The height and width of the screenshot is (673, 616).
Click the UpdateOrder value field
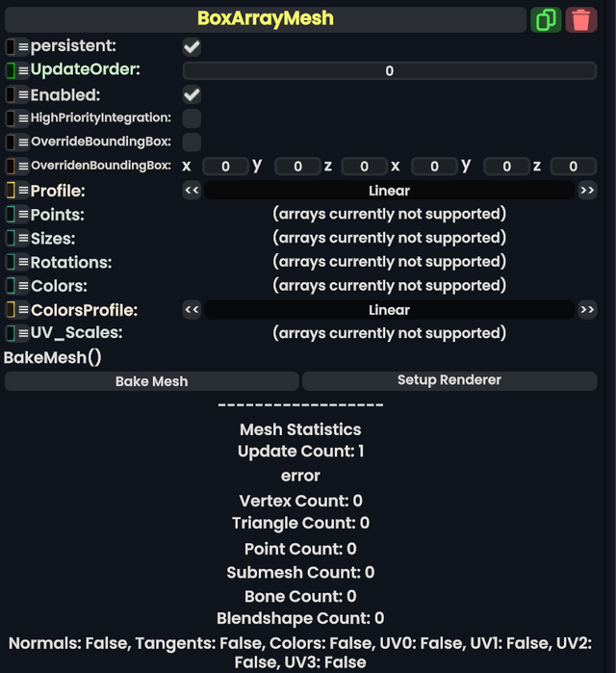tap(389, 70)
